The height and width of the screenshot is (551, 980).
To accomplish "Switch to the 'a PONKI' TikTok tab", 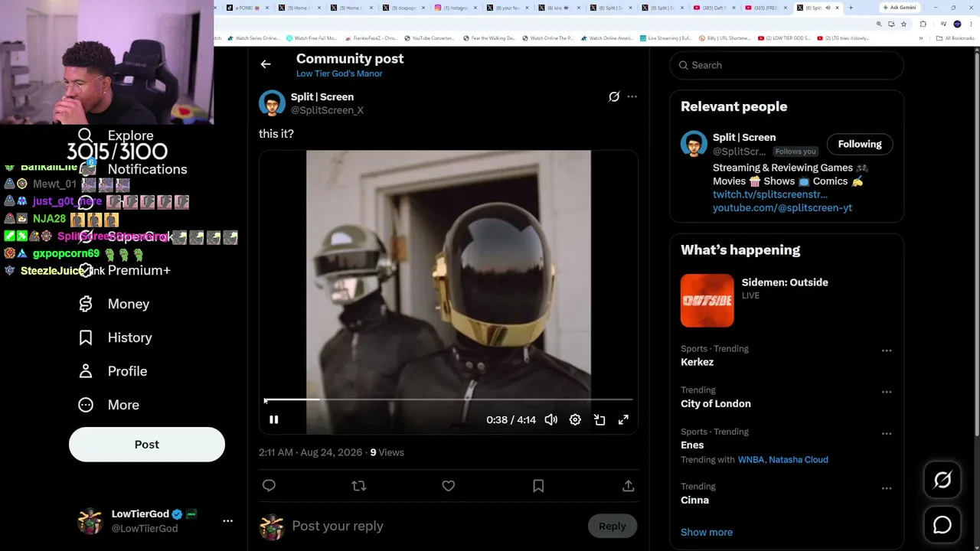I will pos(247,8).
